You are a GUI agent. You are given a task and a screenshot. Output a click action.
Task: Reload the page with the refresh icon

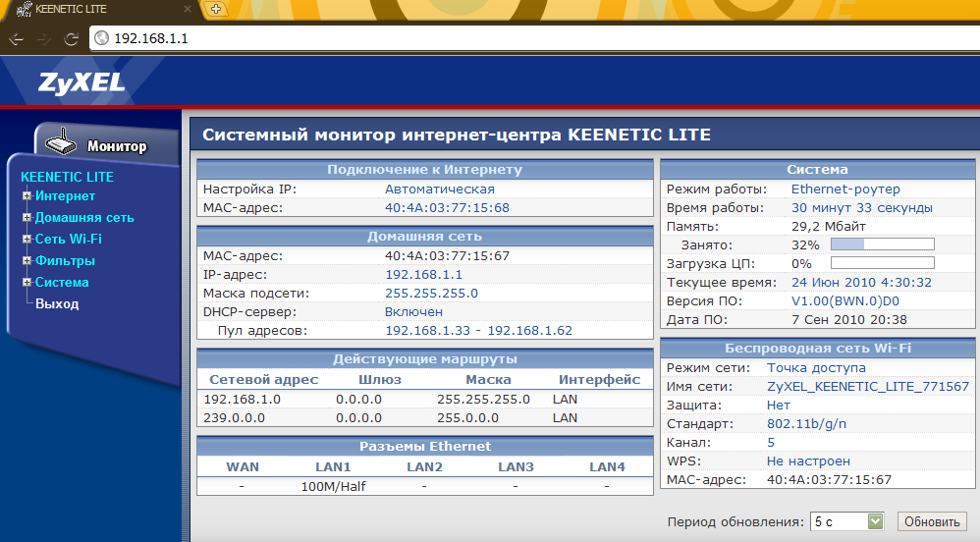tap(72, 38)
